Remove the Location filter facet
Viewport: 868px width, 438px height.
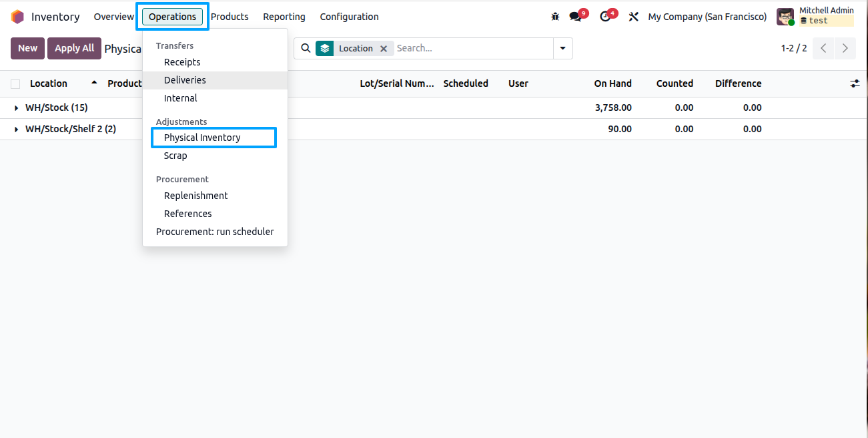[384, 48]
